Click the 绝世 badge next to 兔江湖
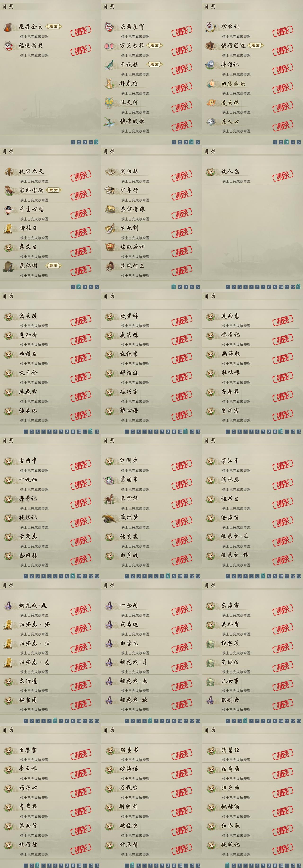This screenshot has height=868, width=303. point(53,265)
